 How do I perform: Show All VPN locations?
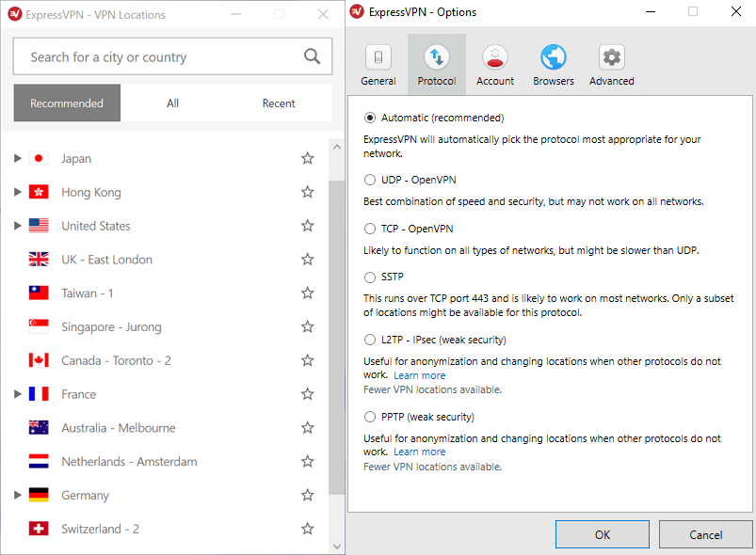coord(172,103)
